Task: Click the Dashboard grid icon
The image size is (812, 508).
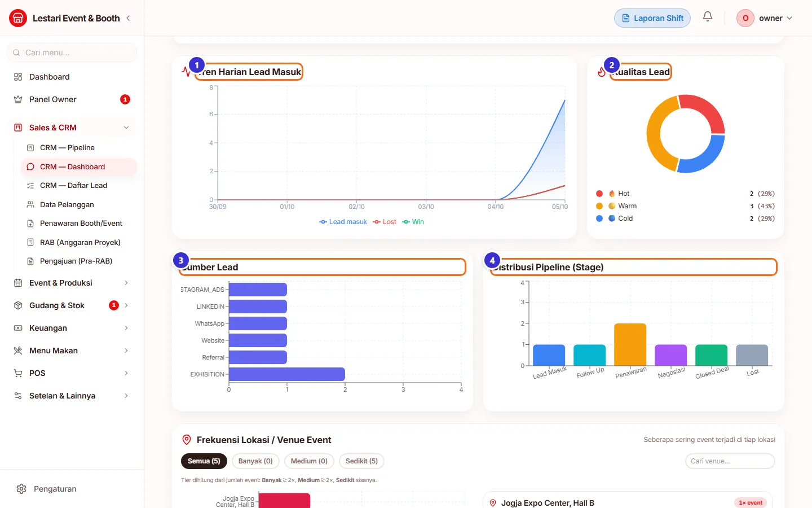Action: point(18,77)
